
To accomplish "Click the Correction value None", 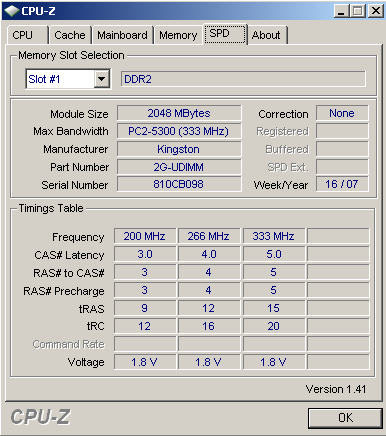I will pyautogui.click(x=342, y=113).
